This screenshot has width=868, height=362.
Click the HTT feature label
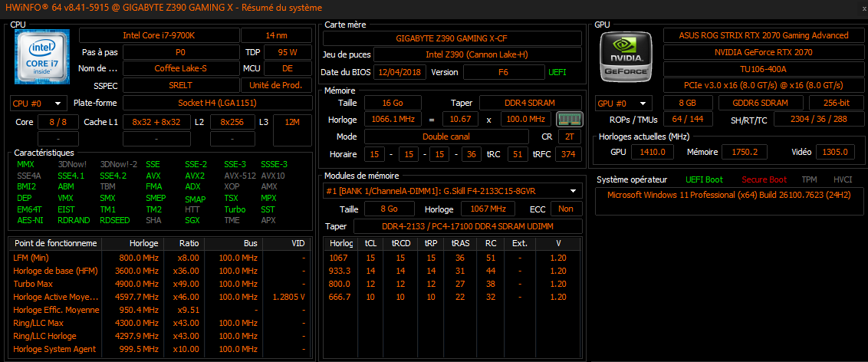(x=192, y=209)
